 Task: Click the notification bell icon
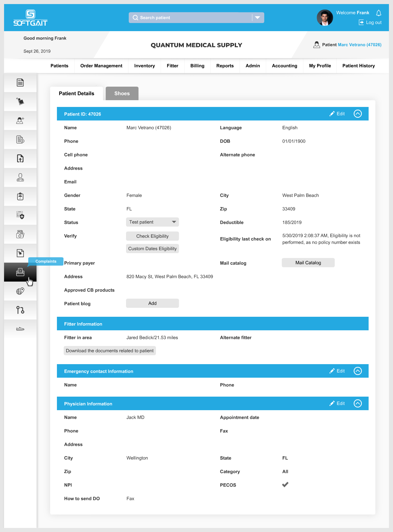[x=379, y=13]
